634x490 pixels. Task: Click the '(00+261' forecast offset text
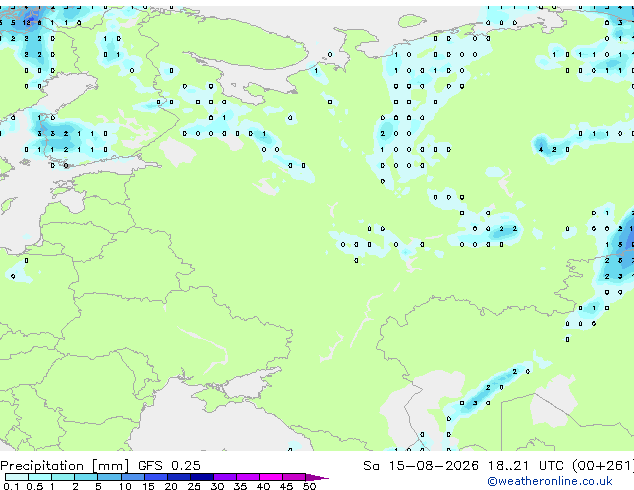pyautogui.click(x=602, y=466)
